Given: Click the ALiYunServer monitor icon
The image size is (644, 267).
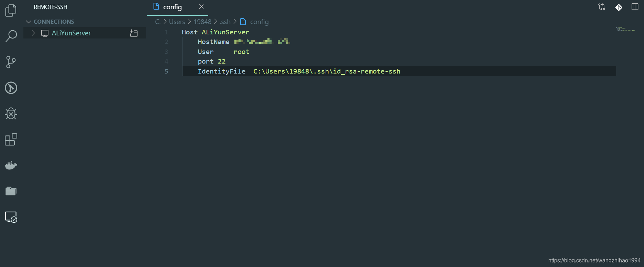Looking at the screenshot, I should pos(45,33).
